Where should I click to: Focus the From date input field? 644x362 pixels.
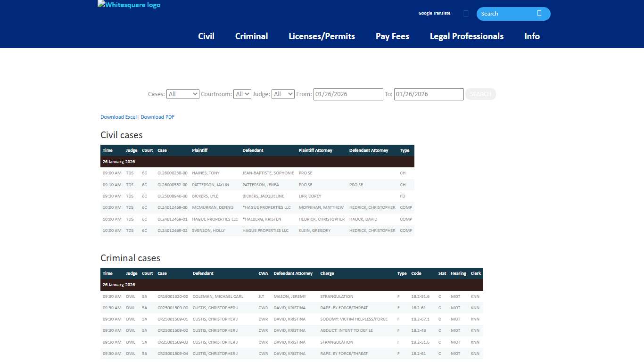tap(348, 94)
